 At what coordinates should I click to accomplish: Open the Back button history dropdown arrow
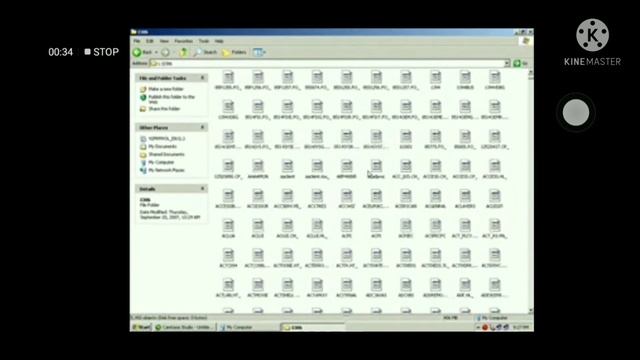pyautogui.click(x=156, y=52)
